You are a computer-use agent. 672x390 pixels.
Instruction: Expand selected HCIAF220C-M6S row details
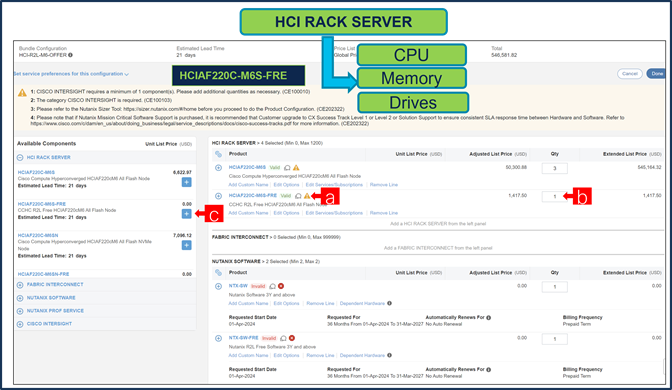[x=218, y=168]
